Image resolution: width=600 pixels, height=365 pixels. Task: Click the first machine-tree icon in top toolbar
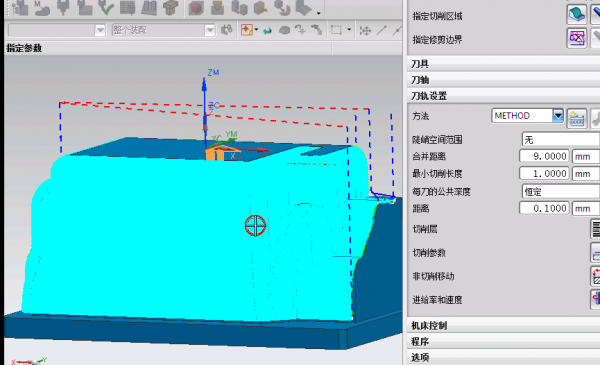pyautogui.click(x=20, y=8)
